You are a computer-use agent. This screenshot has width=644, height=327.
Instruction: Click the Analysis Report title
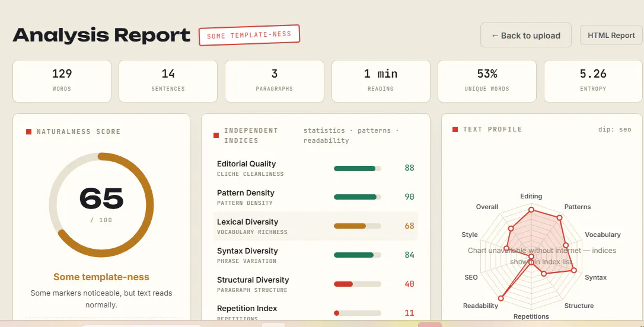101,36
